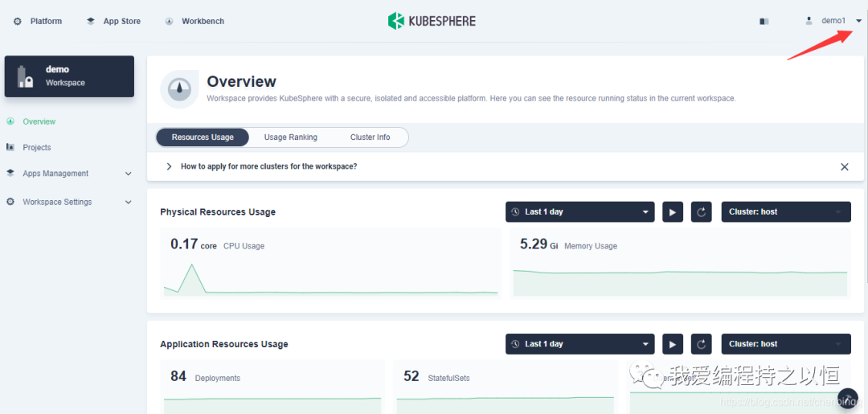Screen dimensions: 868x414
Task: Click the clock icon in Application Resources time dropdown
Action: 515,344
